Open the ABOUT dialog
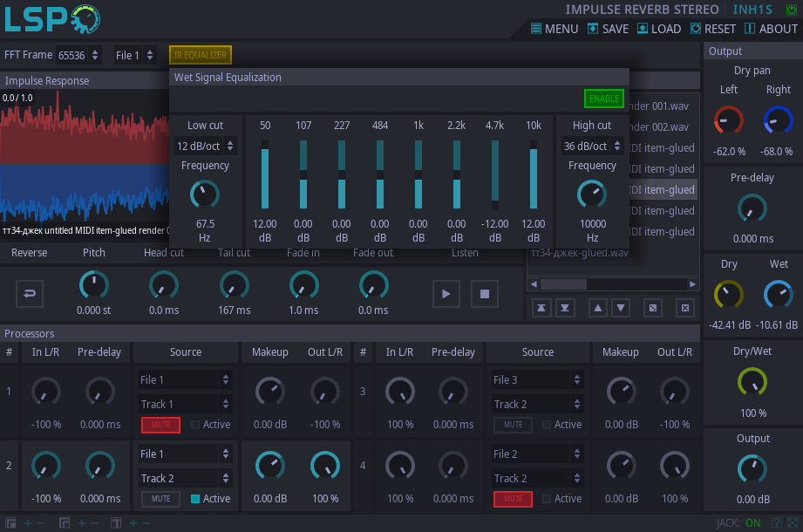Screen dimensions: 803x532 [x=771, y=29]
